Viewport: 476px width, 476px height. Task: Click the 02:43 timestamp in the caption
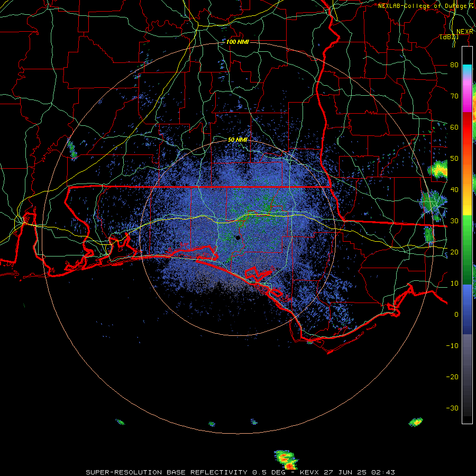point(383,472)
